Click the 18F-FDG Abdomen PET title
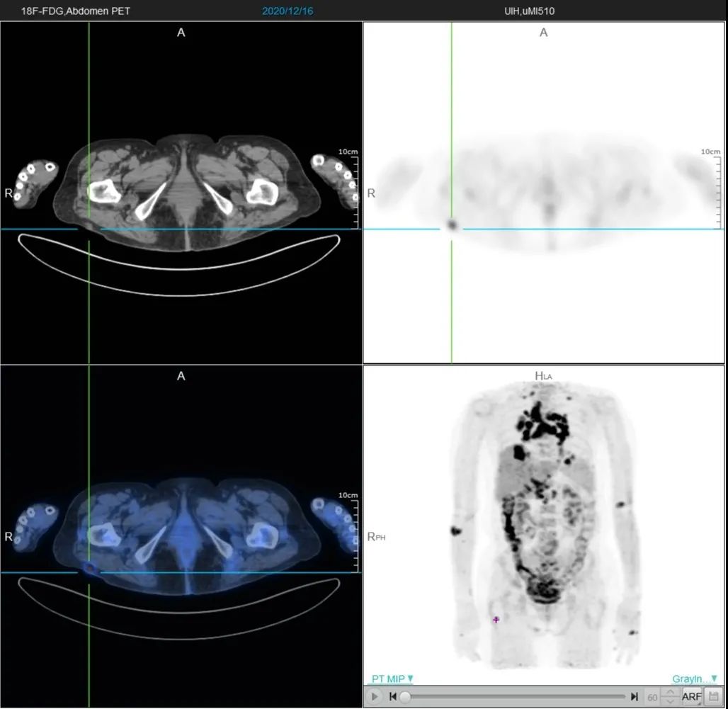Image resolution: width=728 pixels, height=709 pixels. pos(76,11)
